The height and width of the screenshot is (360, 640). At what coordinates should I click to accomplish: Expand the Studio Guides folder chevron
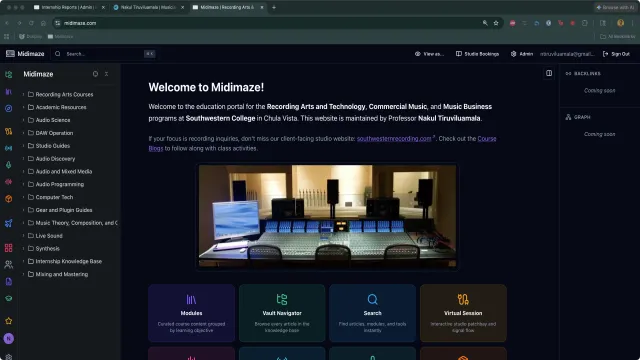point(23,146)
